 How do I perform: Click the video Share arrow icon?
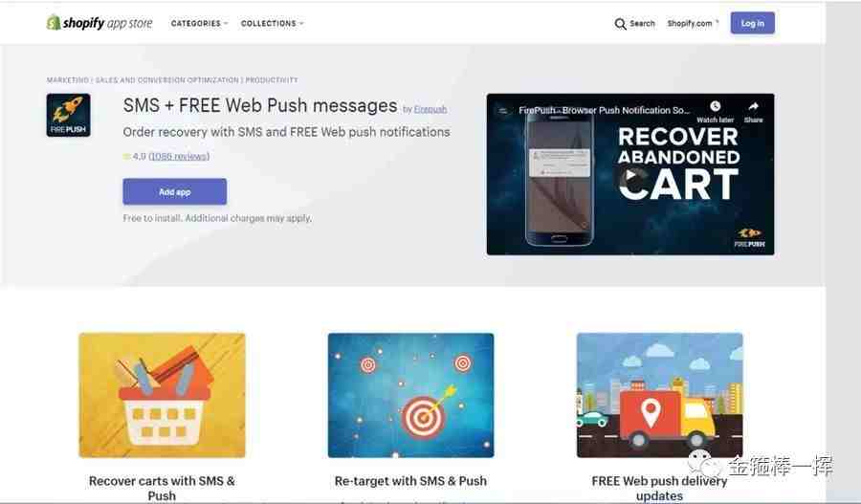(754, 106)
